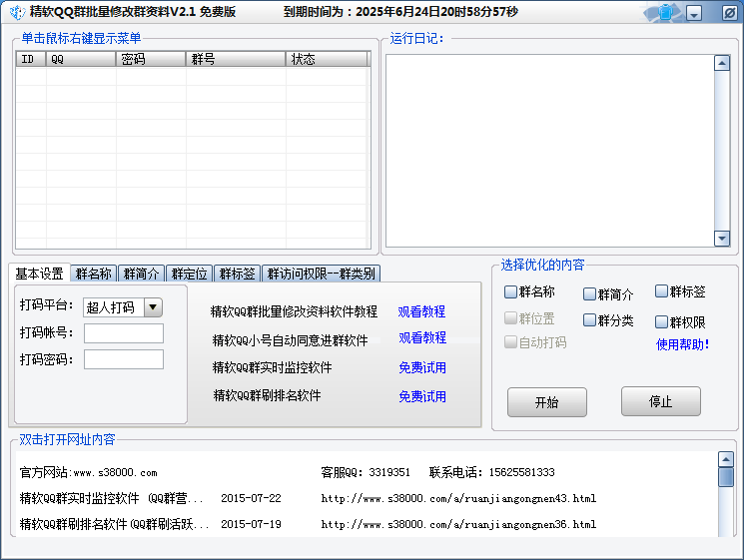The height and width of the screenshot is (560, 744).
Task: Click the app logo in title bar
Action: [16, 12]
